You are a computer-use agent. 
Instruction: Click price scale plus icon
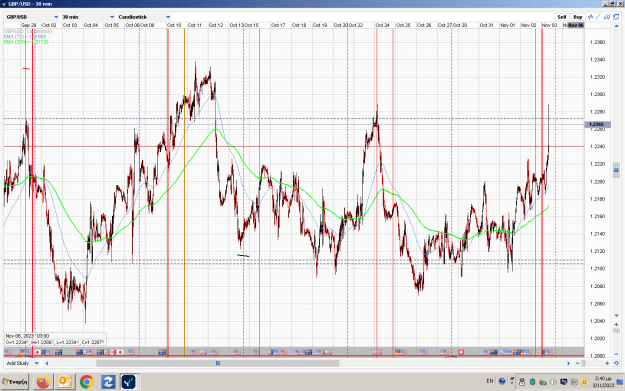point(616,324)
